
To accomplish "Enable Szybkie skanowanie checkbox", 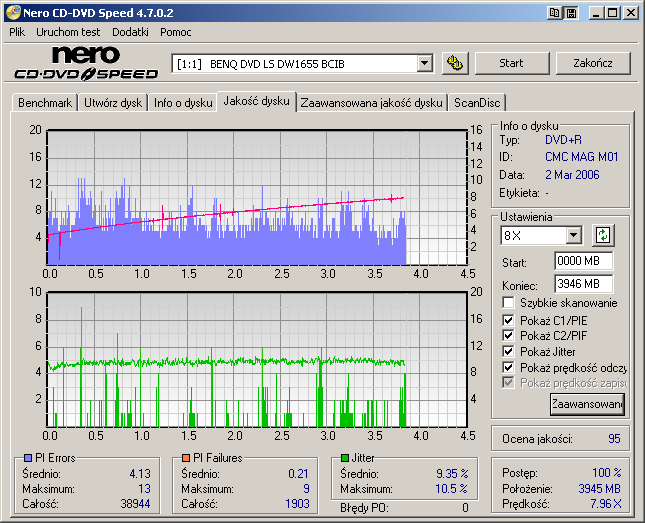I will coord(508,303).
